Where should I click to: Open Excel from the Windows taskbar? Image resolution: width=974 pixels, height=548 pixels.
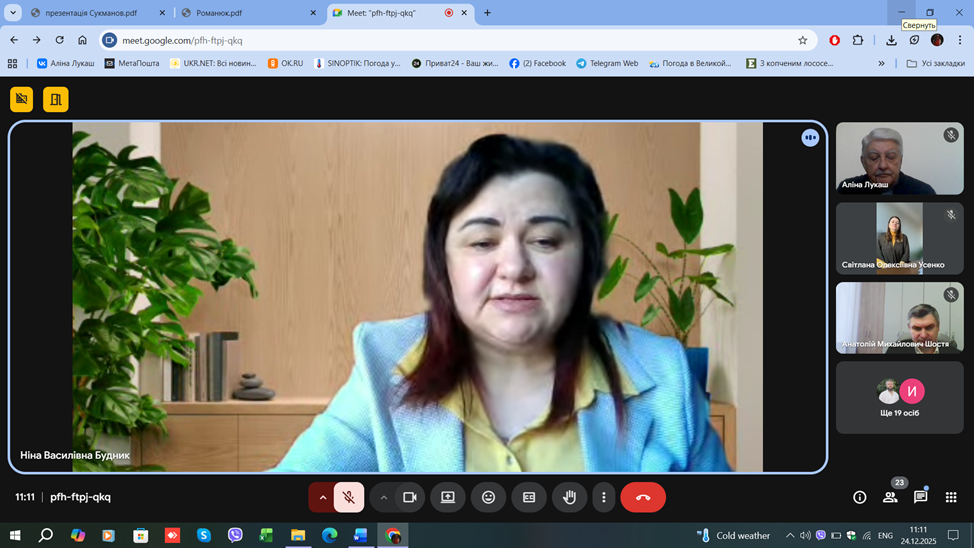pos(266,535)
